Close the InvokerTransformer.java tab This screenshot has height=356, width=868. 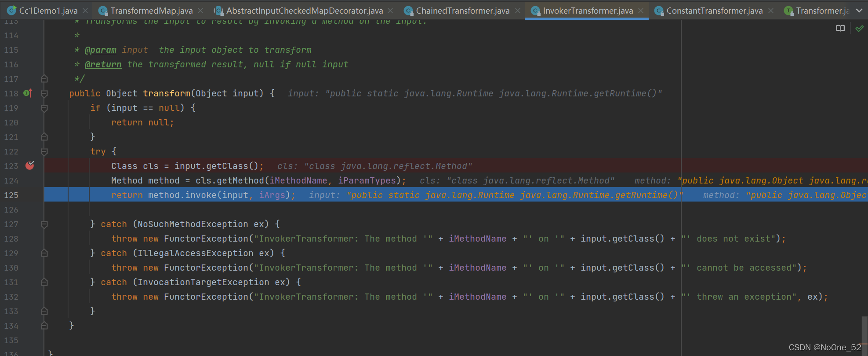[641, 11]
